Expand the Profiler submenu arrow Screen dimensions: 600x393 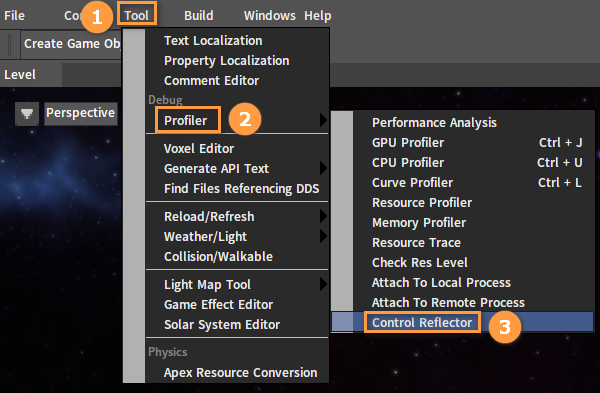[324, 120]
